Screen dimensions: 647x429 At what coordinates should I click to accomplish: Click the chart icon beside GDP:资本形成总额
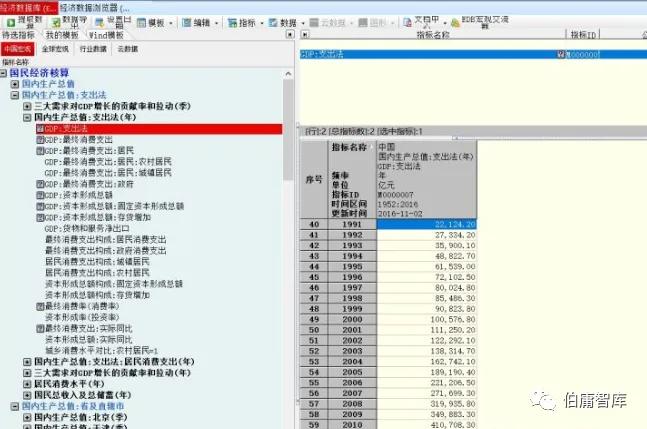(40, 195)
